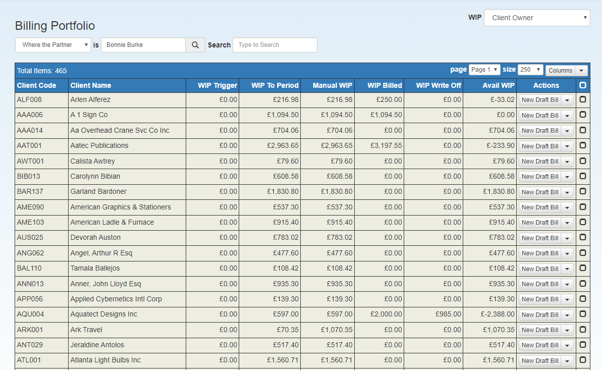
Task: Open action arrow for ANG062 row
Action: [x=567, y=253]
